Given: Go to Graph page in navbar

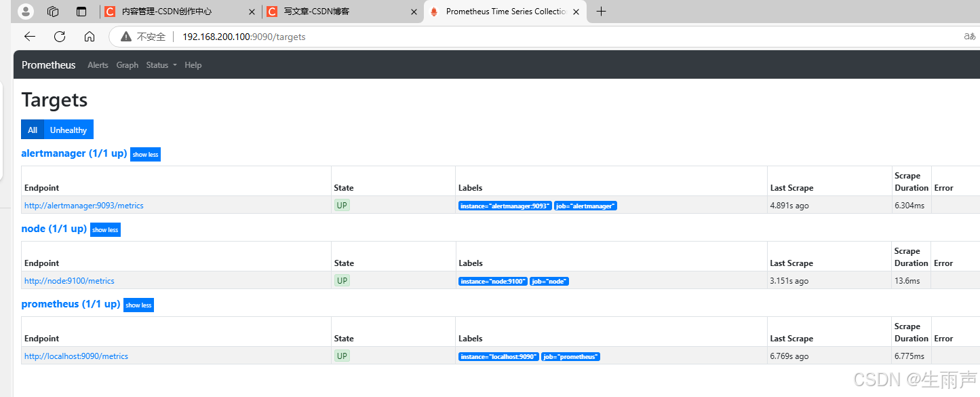Looking at the screenshot, I should [128, 65].
